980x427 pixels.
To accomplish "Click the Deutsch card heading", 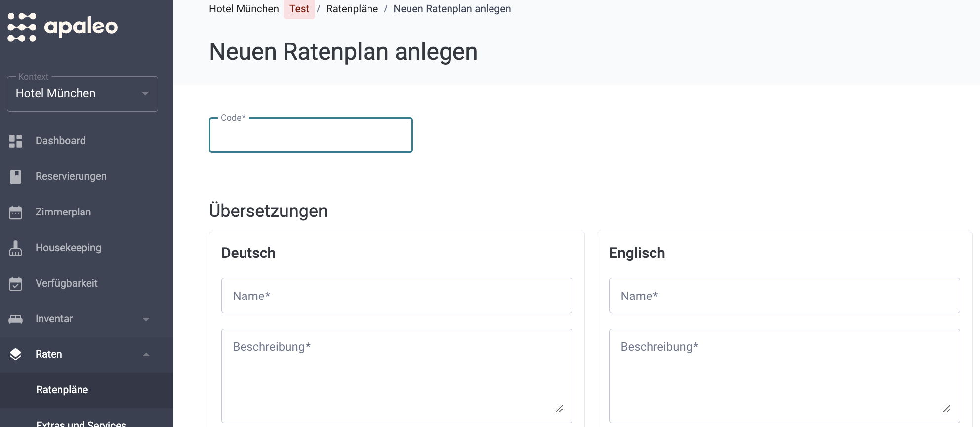I will click(x=248, y=253).
